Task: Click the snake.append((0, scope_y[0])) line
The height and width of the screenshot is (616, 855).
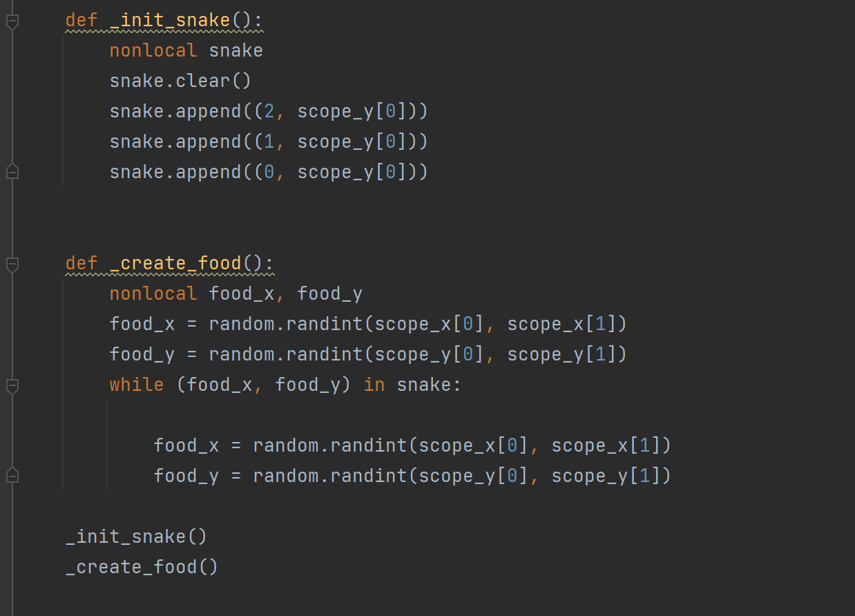Action: pos(269,172)
